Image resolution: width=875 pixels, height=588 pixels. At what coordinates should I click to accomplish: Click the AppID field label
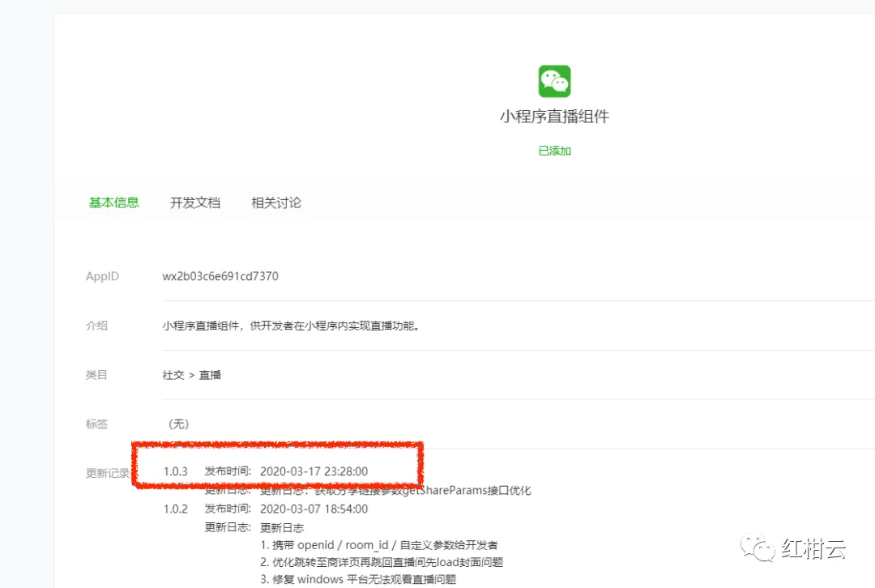102,276
